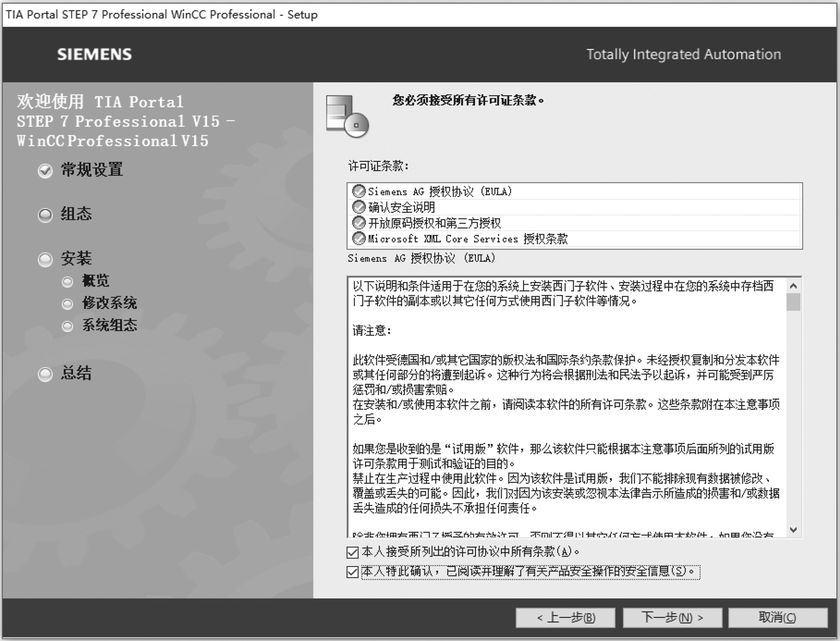840x641 pixels.
Task: Click the 安装 step label
Action: tap(76, 258)
